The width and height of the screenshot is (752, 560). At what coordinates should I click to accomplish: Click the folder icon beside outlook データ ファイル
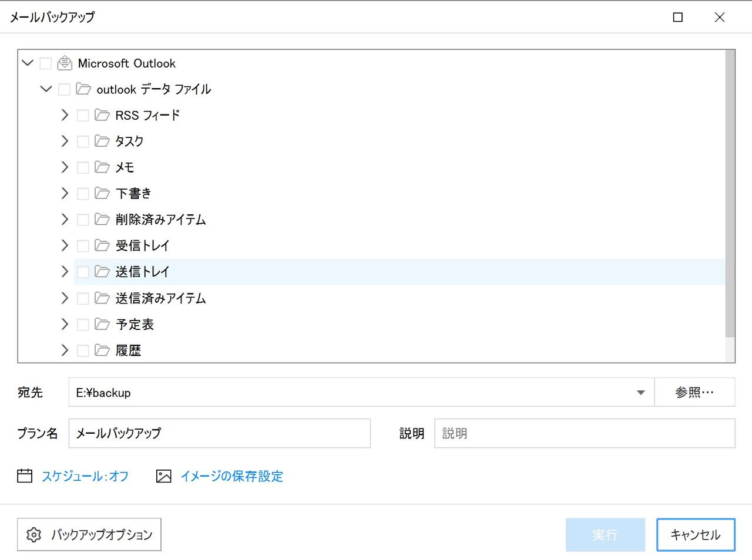click(x=83, y=89)
